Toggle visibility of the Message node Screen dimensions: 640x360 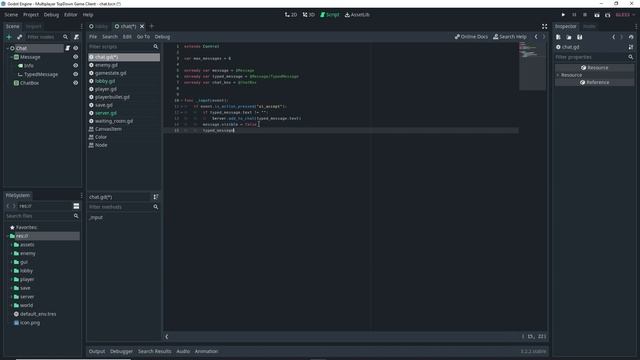[76, 57]
